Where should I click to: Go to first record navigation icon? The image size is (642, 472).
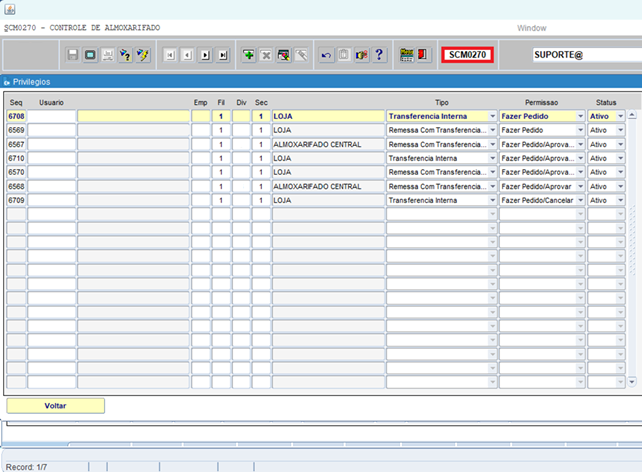point(170,55)
